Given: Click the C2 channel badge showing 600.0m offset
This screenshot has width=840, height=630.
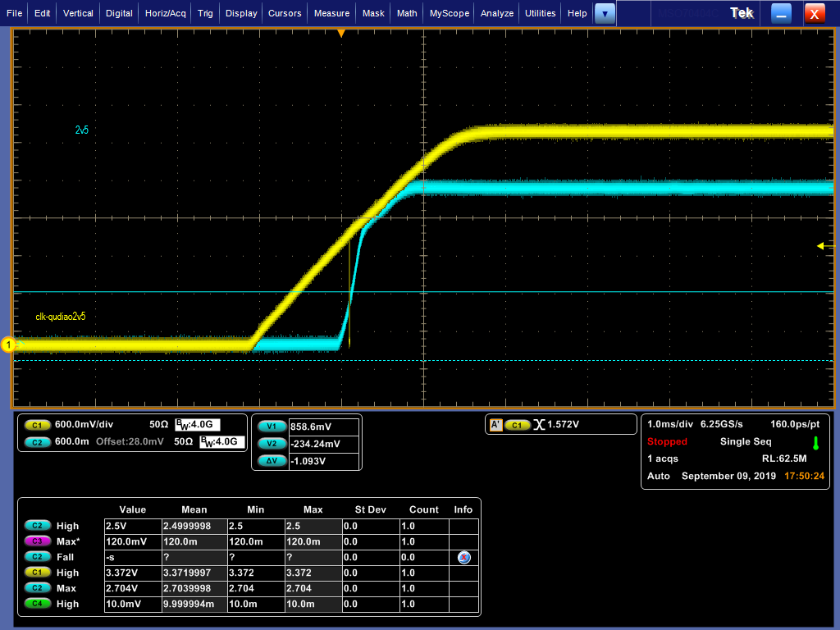Looking at the screenshot, I should click(x=37, y=442).
